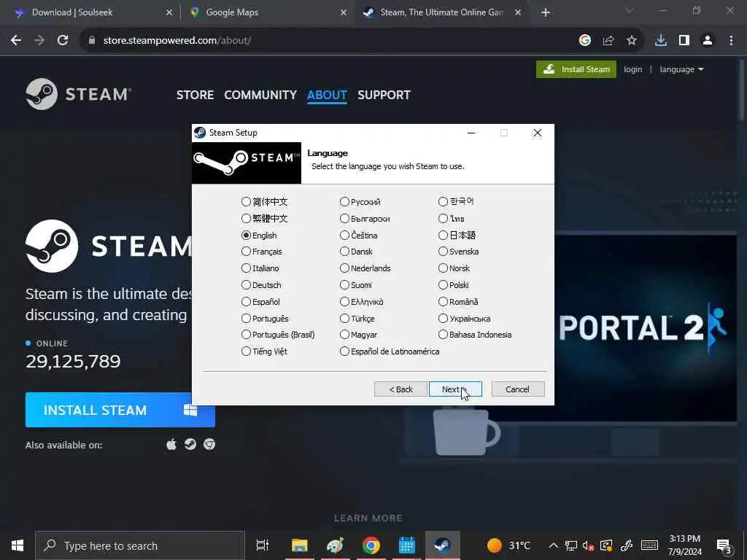Select Español radio button
The height and width of the screenshot is (560, 747).
tap(246, 301)
